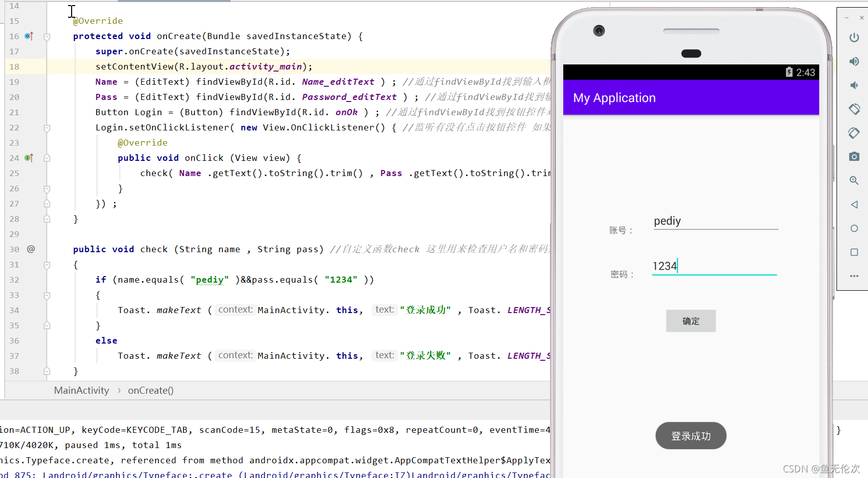Click the "pediy" string literal on line 32
This screenshot has width=868, height=478.
(210, 280)
